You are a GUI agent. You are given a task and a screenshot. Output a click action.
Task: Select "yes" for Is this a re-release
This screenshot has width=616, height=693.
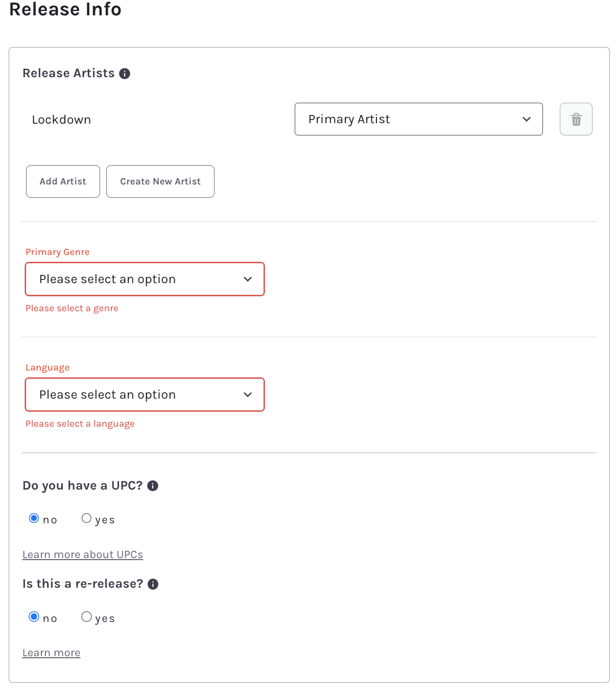click(87, 617)
